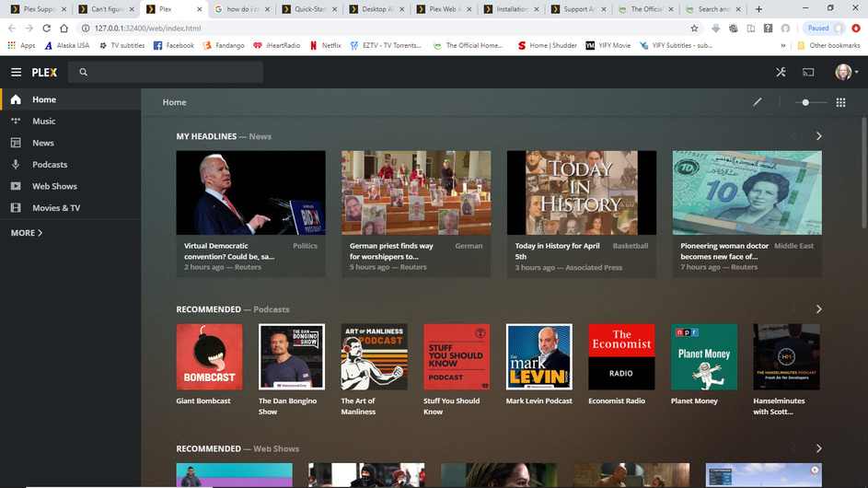
Task: Open a new browser tab
Action: pyautogui.click(x=759, y=9)
